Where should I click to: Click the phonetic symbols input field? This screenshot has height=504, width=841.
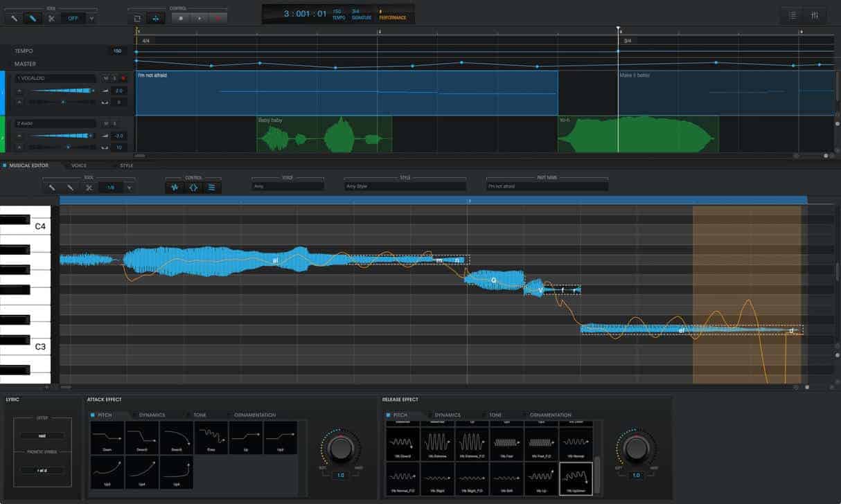42,470
